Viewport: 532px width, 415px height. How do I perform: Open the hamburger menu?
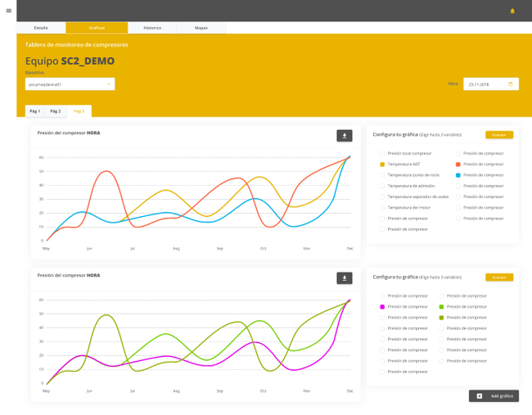(x=9, y=11)
